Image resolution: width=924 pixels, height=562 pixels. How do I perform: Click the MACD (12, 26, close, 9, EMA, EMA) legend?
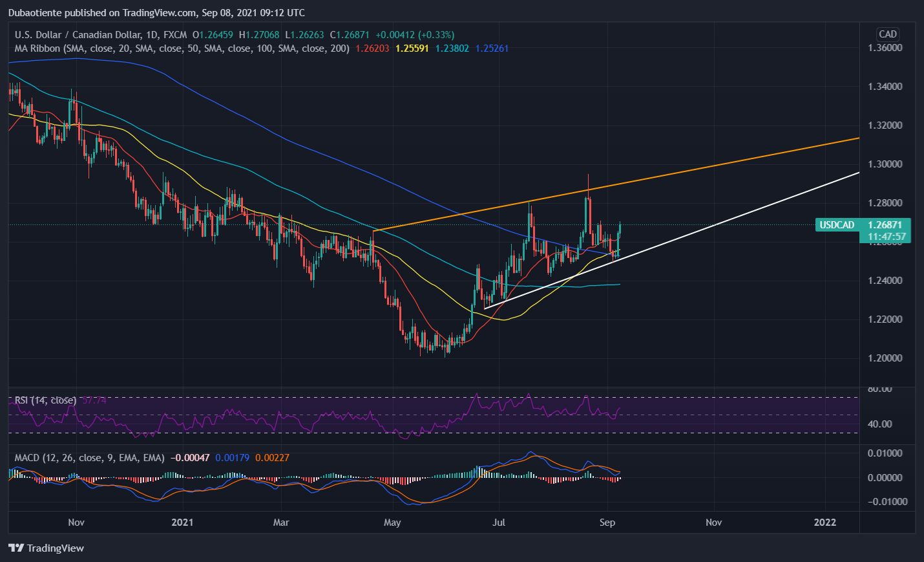90,458
